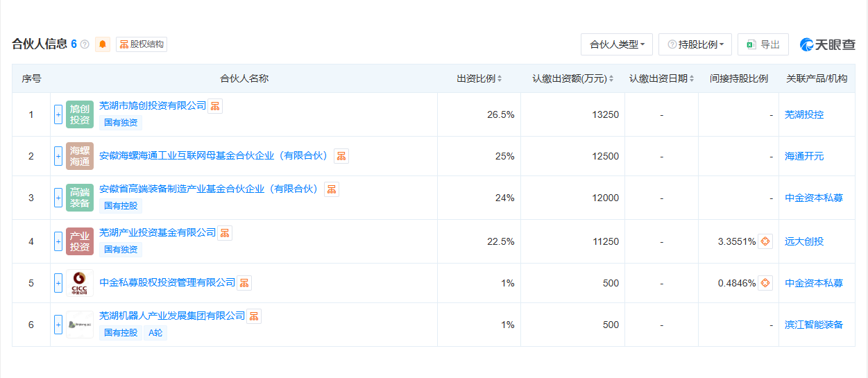Sort by 认缴出资额(万元) column header

(x=572, y=78)
